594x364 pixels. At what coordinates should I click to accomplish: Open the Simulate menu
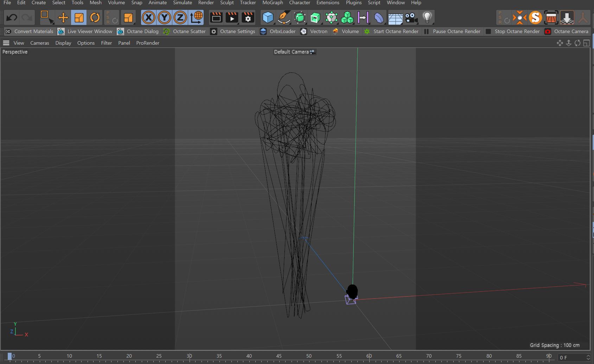(x=182, y=3)
